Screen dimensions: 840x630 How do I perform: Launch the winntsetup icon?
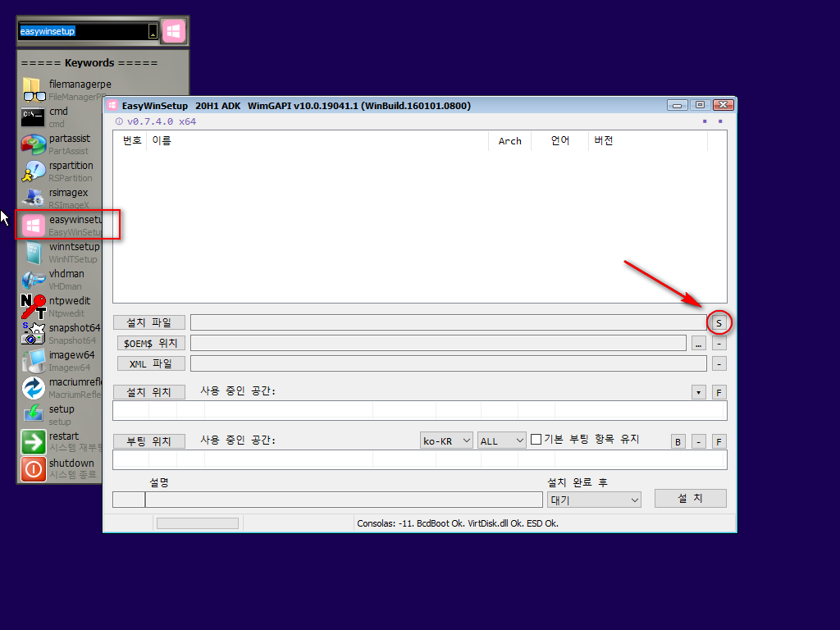[x=33, y=253]
